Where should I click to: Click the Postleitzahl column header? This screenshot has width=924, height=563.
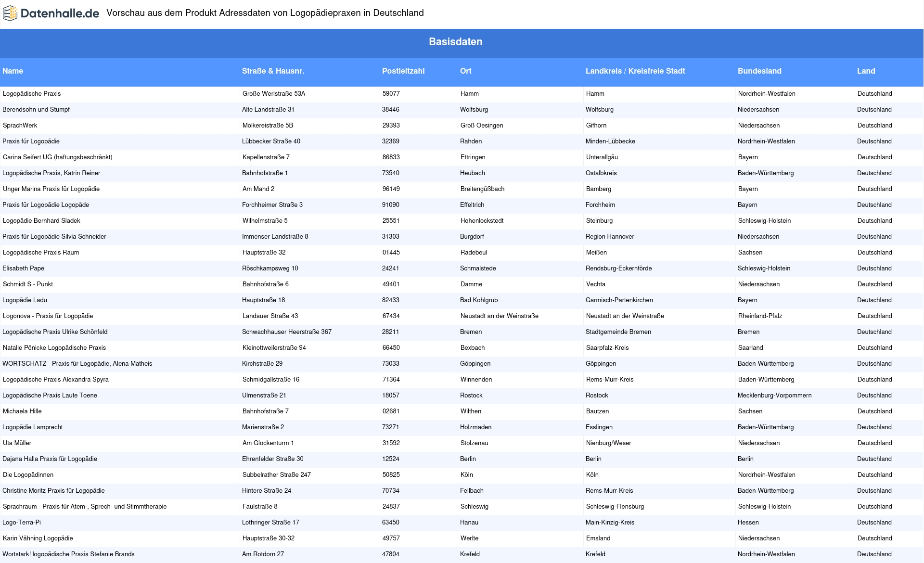pyautogui.click(x=403, y=71)
